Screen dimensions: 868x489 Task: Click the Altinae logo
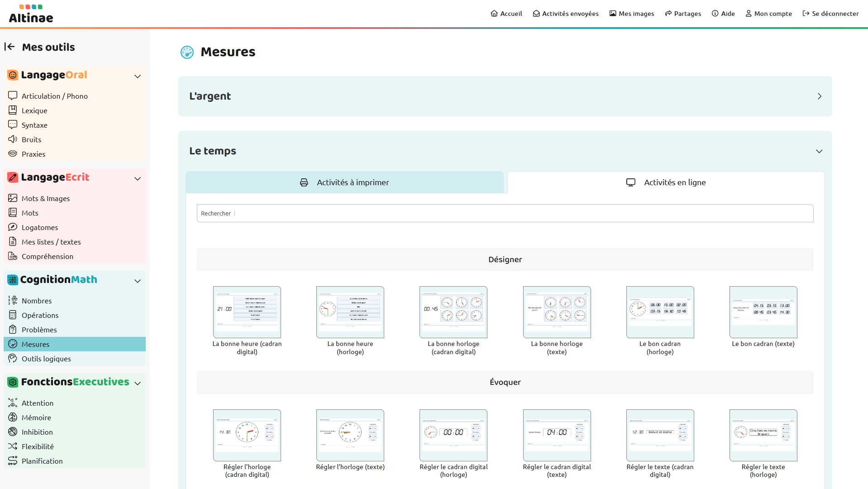[31, 14]
